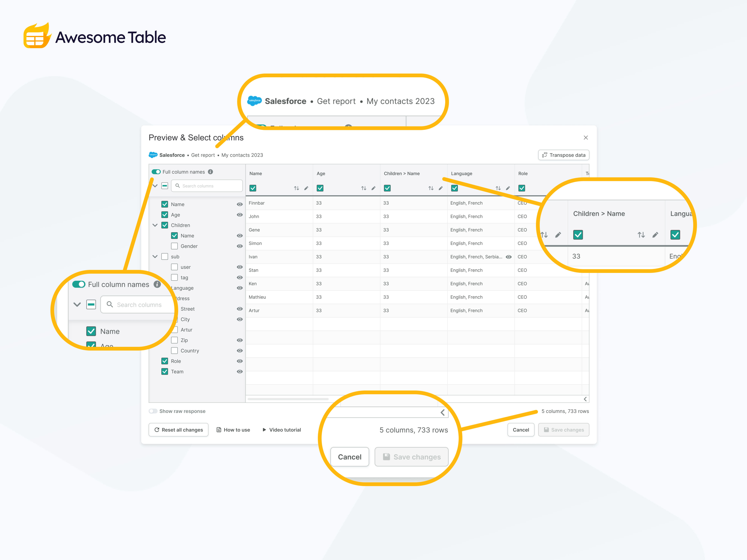Click the Transpose data button

click(564, 155)
